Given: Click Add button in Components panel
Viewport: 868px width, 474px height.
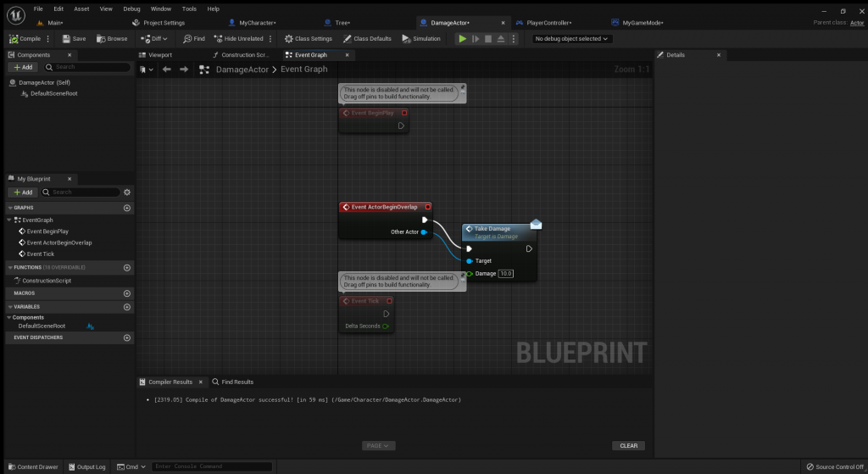Looking at the screenshot, I should 23,67.
